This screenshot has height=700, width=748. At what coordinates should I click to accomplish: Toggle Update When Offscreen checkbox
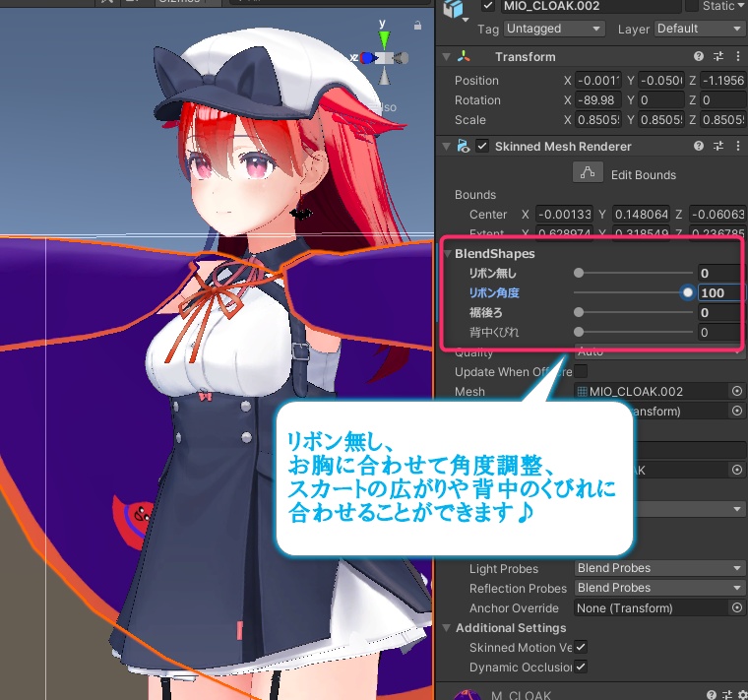click(x=581, y=371)
